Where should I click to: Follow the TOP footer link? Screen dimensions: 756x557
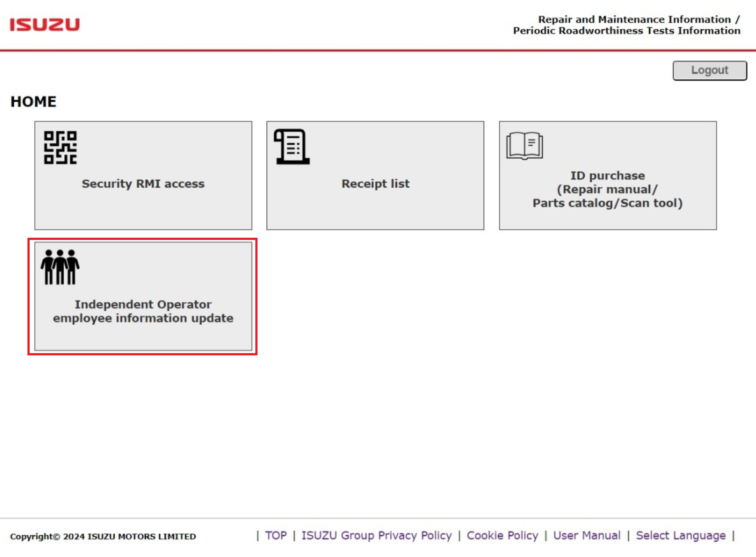pos(276,535)
